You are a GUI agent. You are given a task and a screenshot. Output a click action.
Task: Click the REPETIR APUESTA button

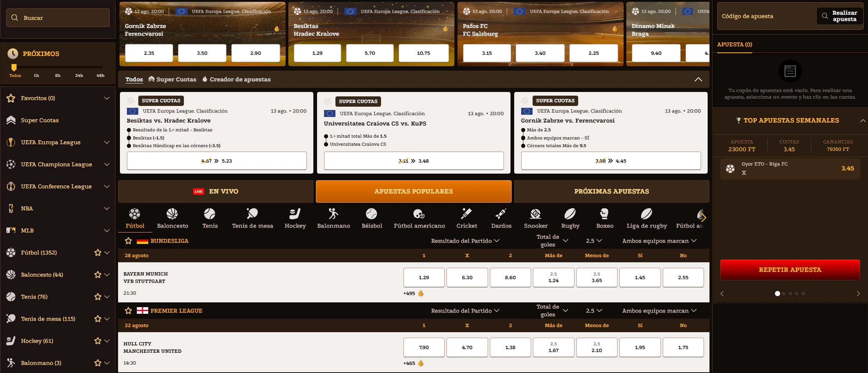tap(790, 270)
